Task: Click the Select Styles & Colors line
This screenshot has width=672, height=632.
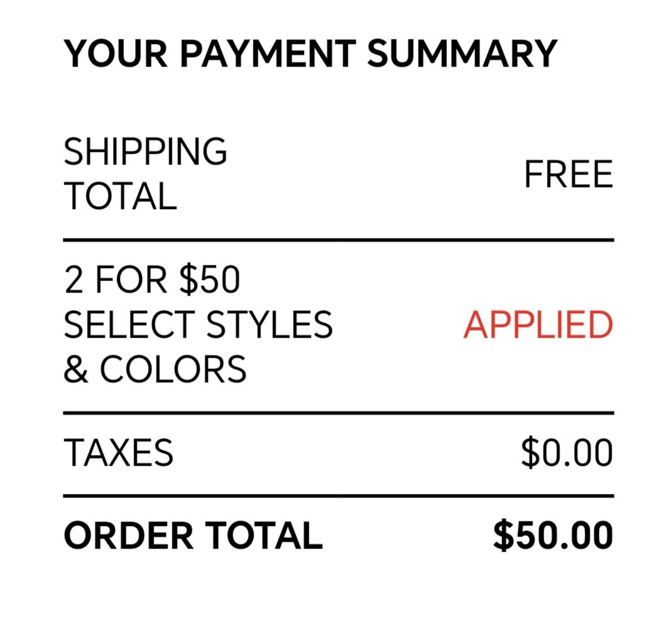Action: 198,346
